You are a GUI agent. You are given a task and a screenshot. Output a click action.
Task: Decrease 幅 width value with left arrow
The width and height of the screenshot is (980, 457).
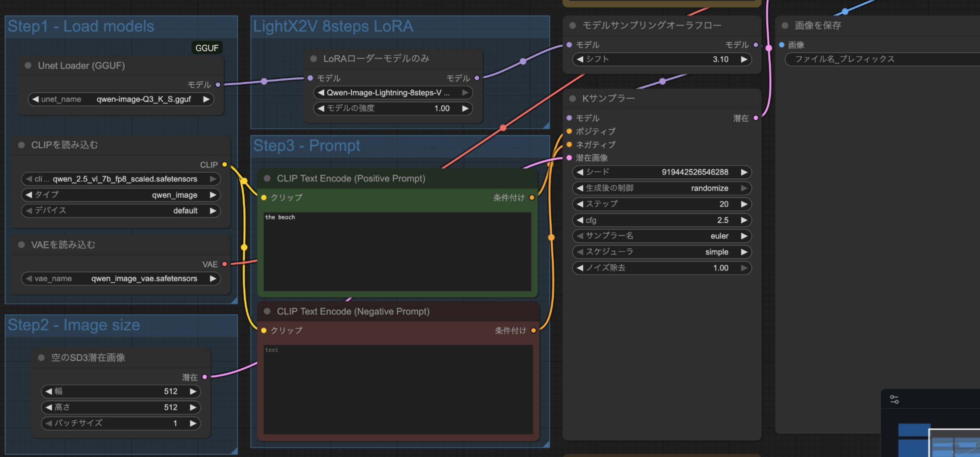click(x=49, y=391)
